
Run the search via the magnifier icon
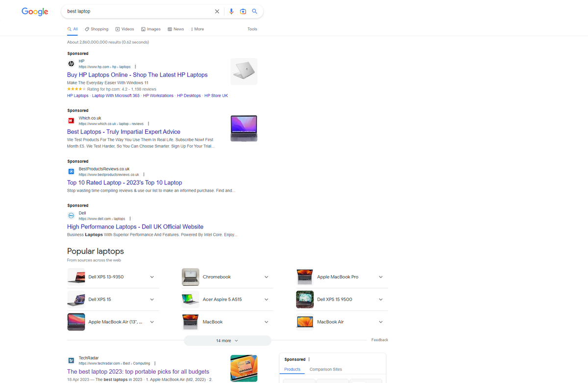coord(254,11)
